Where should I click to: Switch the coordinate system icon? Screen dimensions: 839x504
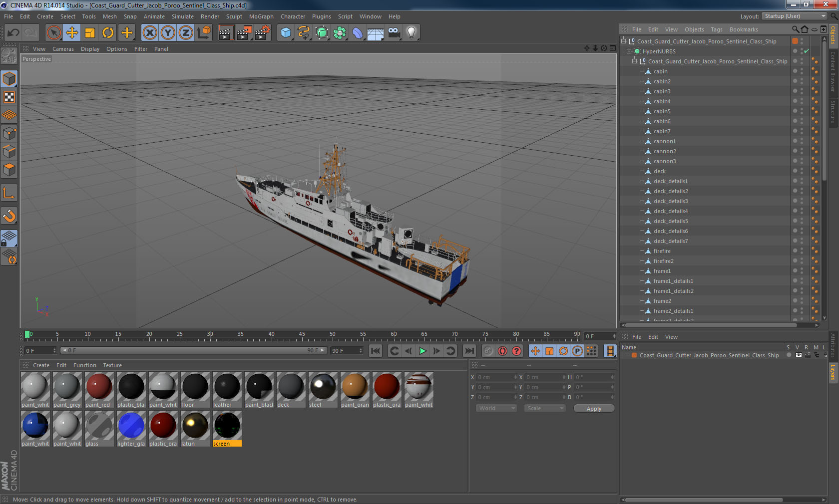(204, 33)
